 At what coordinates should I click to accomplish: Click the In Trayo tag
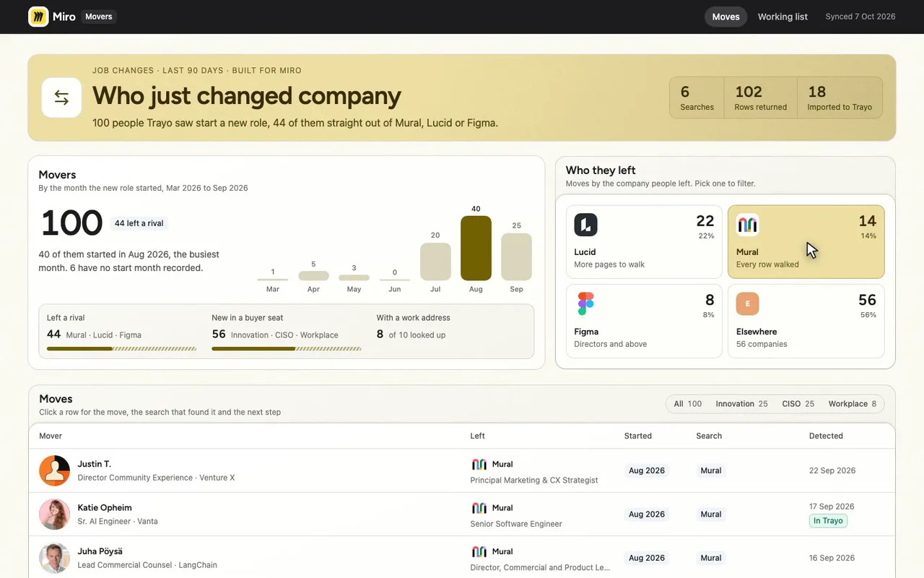click(828, 521)
